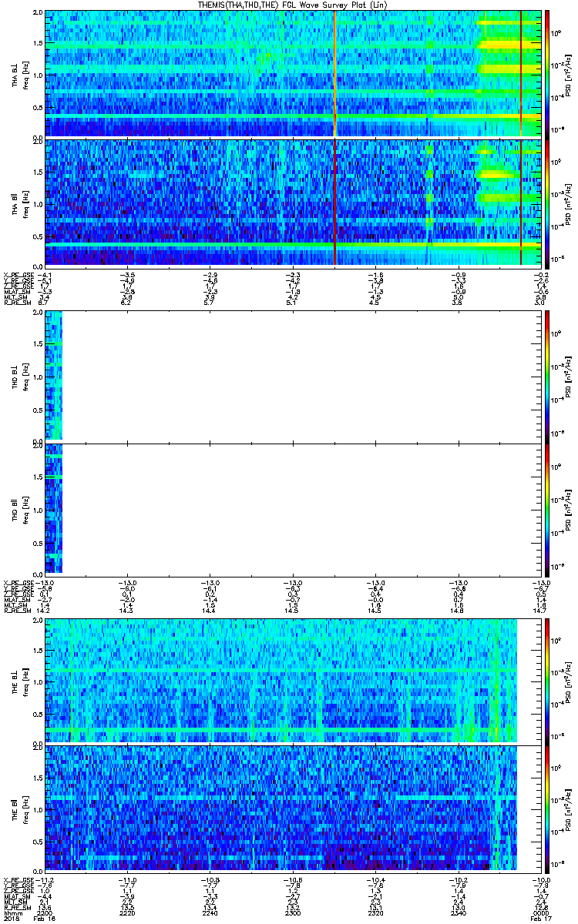Click the THD B-perpendicular freq [Hz] axis label

[x=25, y=376]
